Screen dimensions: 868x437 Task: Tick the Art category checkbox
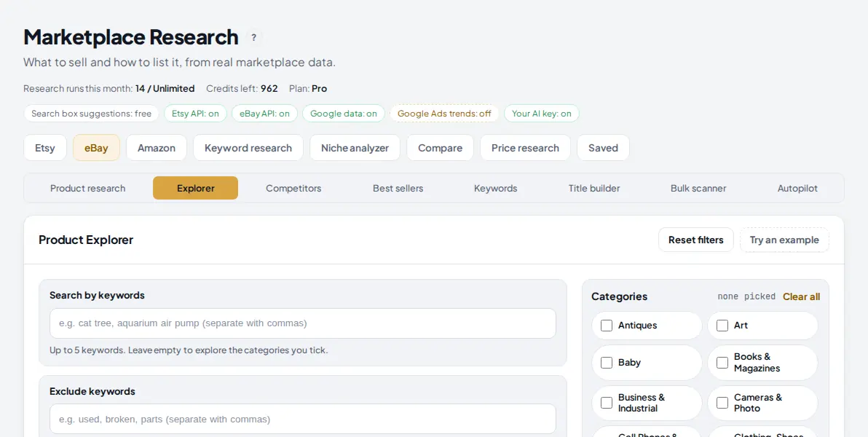pos(722,326)
